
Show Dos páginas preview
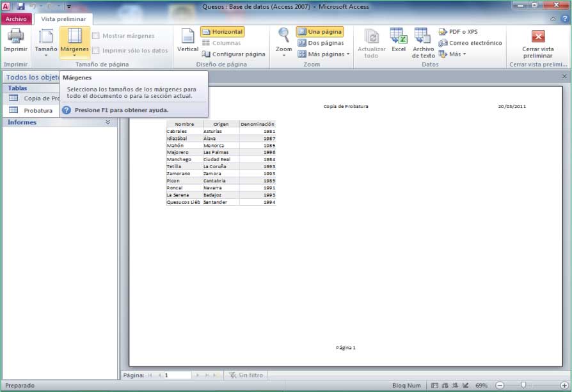pos(321,43)
